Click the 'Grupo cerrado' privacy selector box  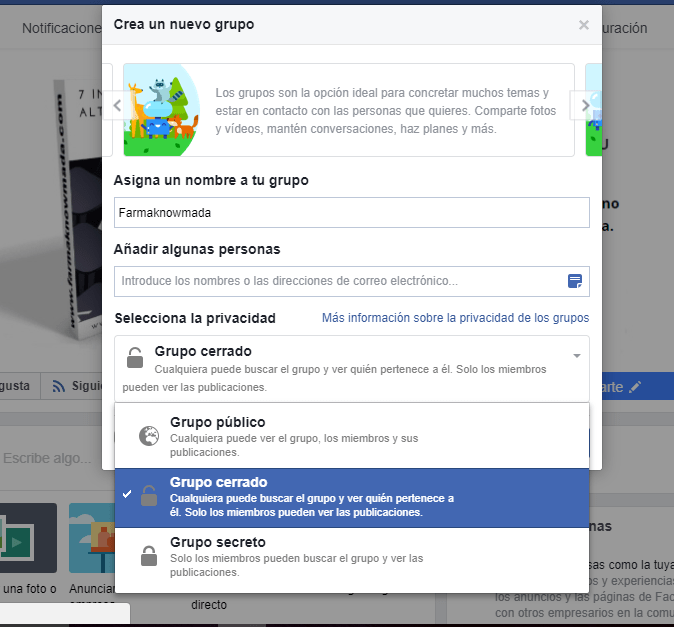point(352,369)
